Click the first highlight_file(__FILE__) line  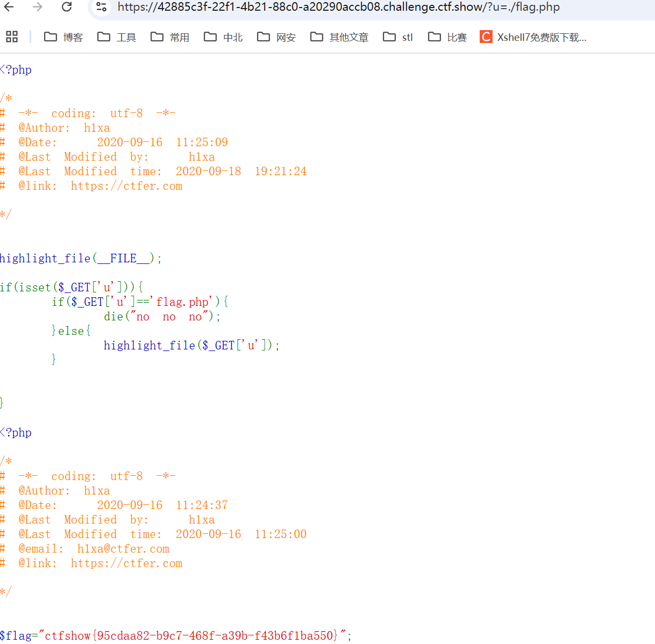(81, 259)
